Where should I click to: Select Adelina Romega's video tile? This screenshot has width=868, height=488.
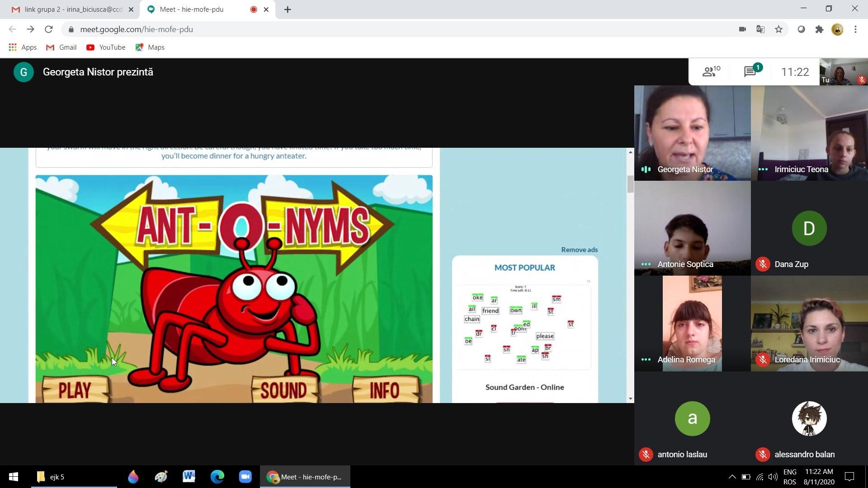(692, 324)
